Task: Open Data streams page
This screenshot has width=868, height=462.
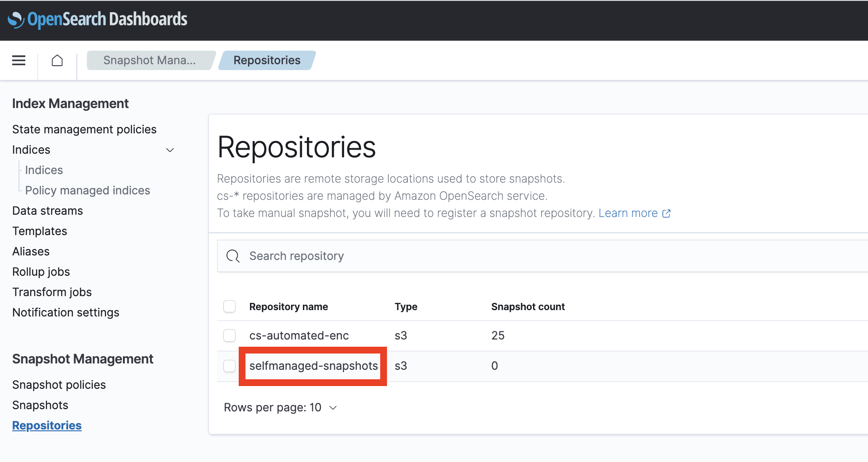Action: pyautogui.click(x=47, y=211)
